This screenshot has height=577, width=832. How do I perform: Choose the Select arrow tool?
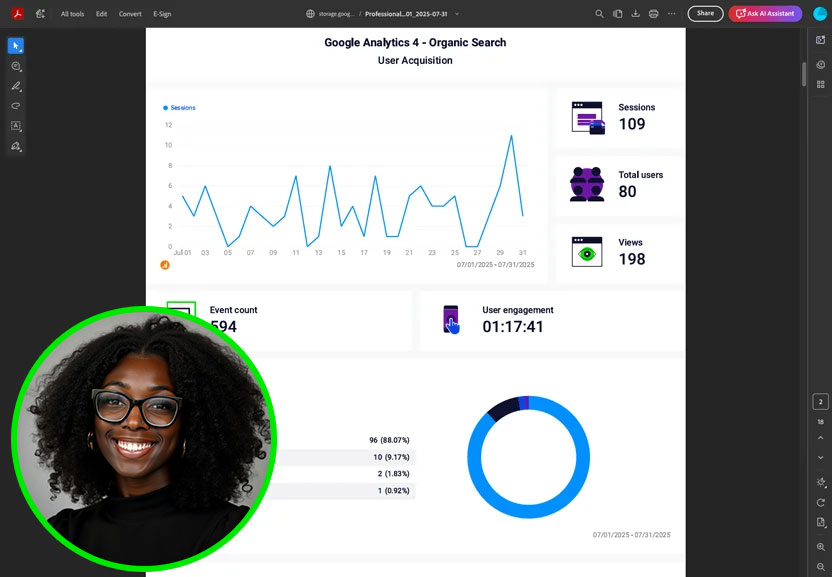pos(16,46)
